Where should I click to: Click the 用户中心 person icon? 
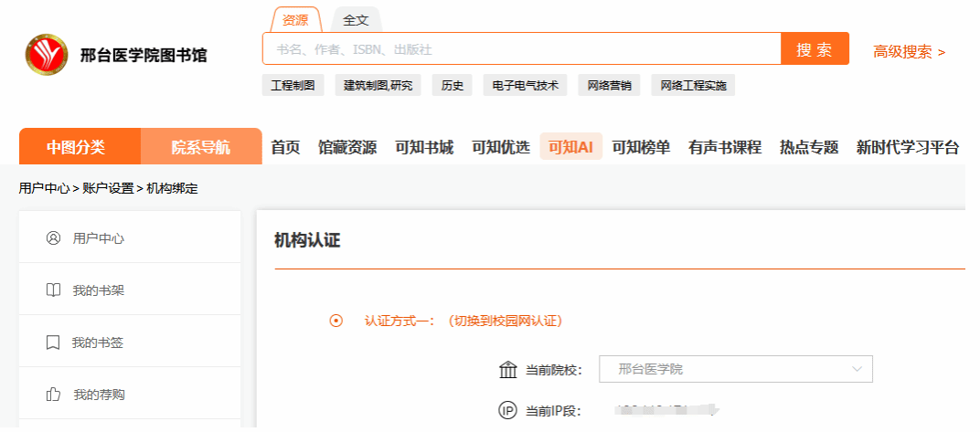53,237
